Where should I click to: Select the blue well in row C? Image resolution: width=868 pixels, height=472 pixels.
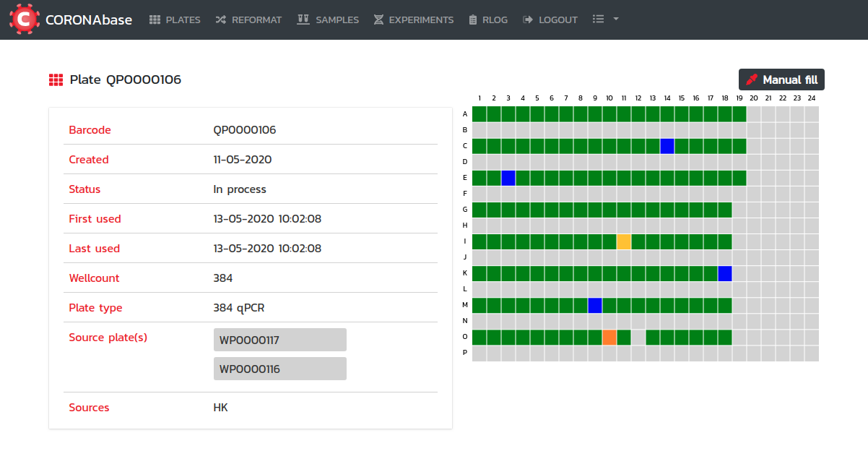coord(667,146)
